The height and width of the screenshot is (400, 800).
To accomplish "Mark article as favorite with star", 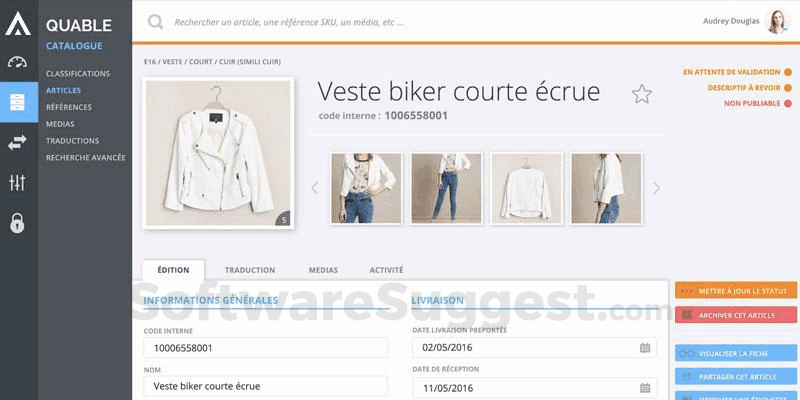I will click(642, 94).
